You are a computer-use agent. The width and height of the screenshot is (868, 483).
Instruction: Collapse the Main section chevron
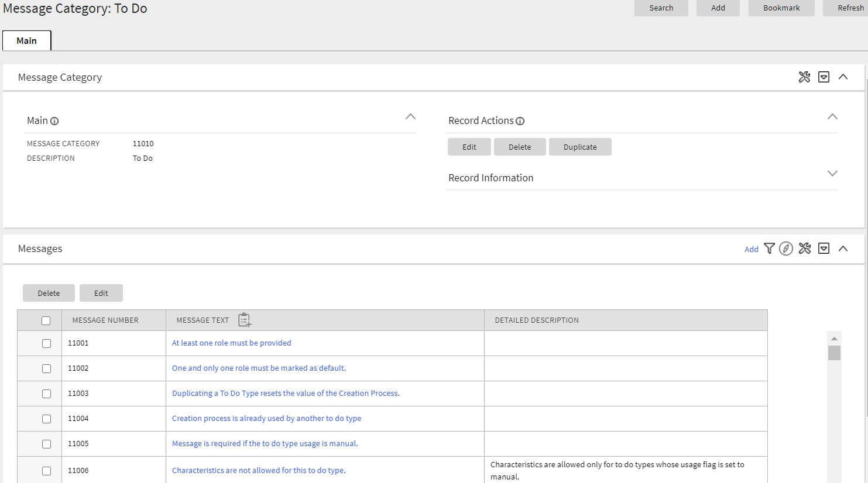(x=410, y=117)
